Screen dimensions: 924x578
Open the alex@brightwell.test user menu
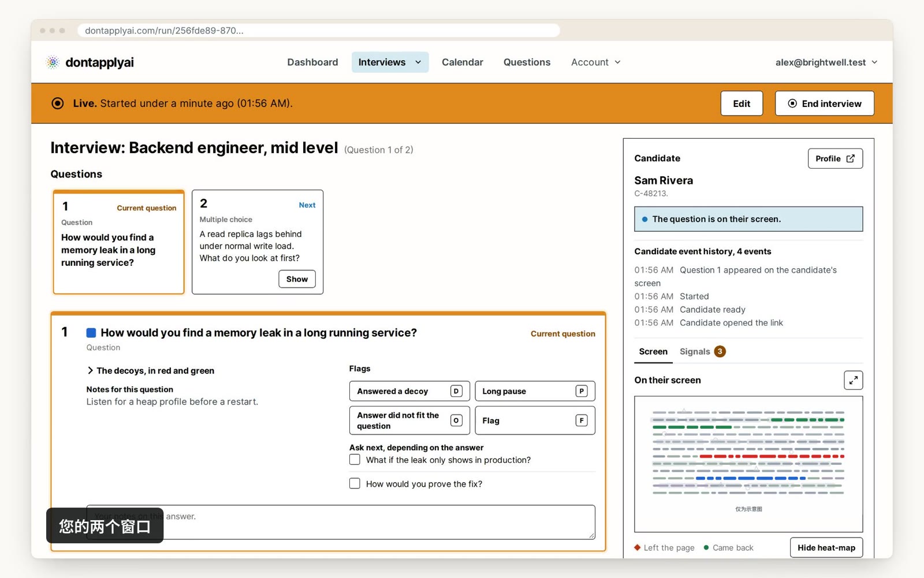tap(826, 62)
